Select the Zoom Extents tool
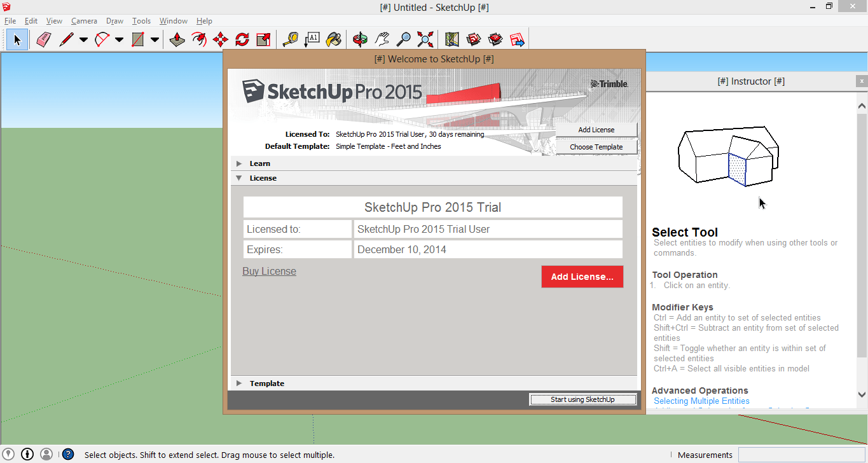868x463 pixels. coord(425,39)
